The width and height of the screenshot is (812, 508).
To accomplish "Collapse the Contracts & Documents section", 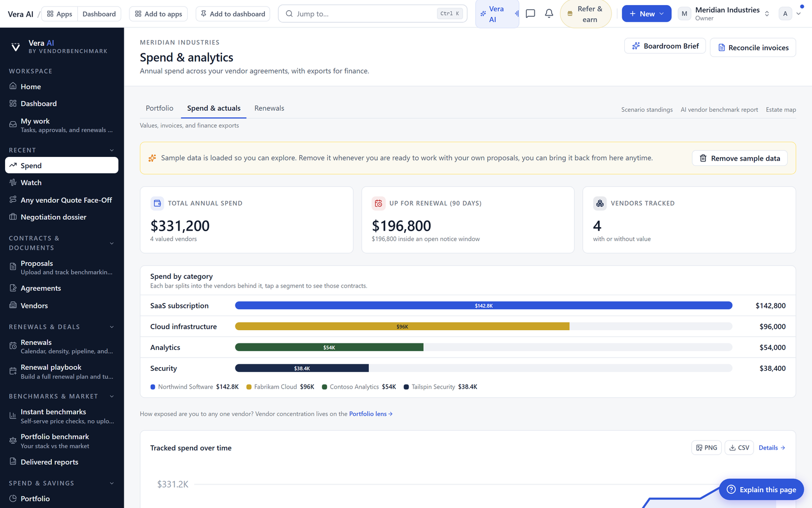I will pyautogui.click(x=112, y=243).
